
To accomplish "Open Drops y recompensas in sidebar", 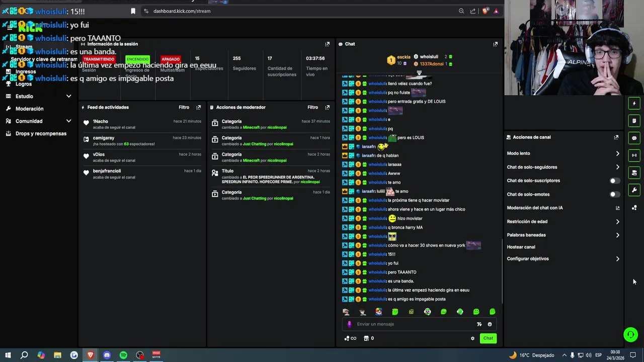I will coord(41,134).
